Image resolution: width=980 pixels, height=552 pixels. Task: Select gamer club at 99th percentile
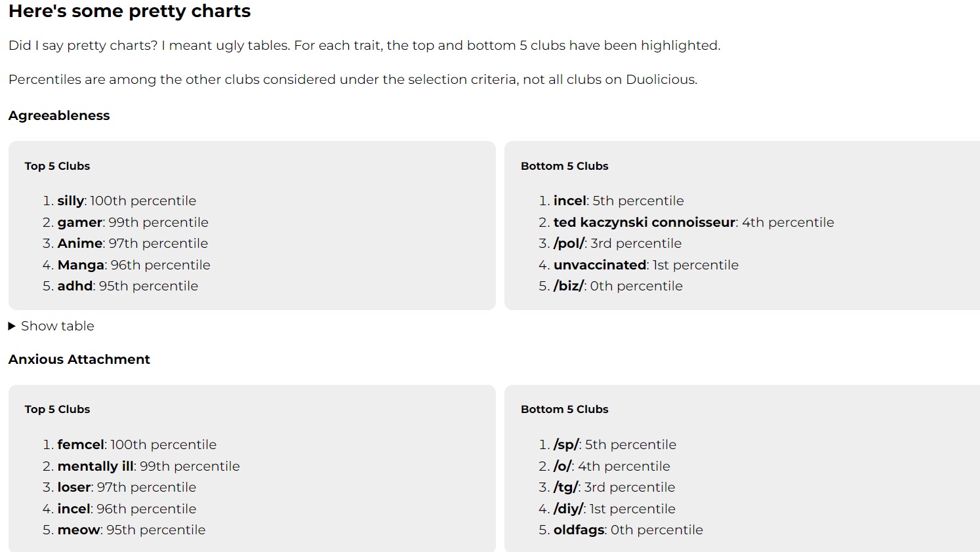pyautogui.click(x=80, y=222)
